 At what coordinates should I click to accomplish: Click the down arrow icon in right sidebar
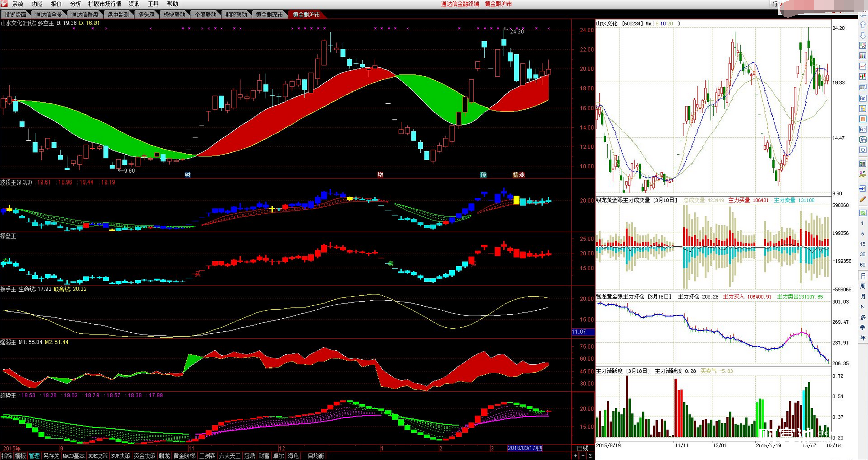pyautogui.click(x=863, y=35)
